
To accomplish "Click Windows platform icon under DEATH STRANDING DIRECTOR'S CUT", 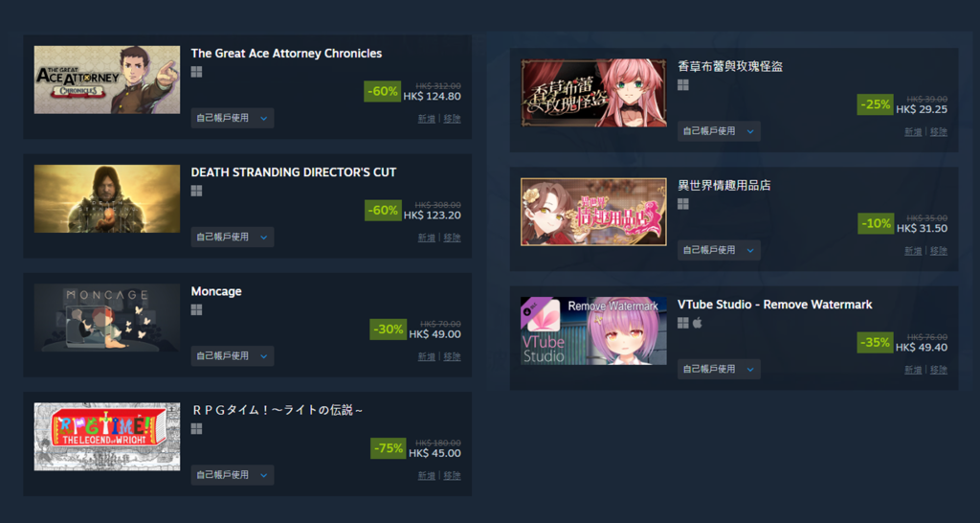I will pos(196,191).
